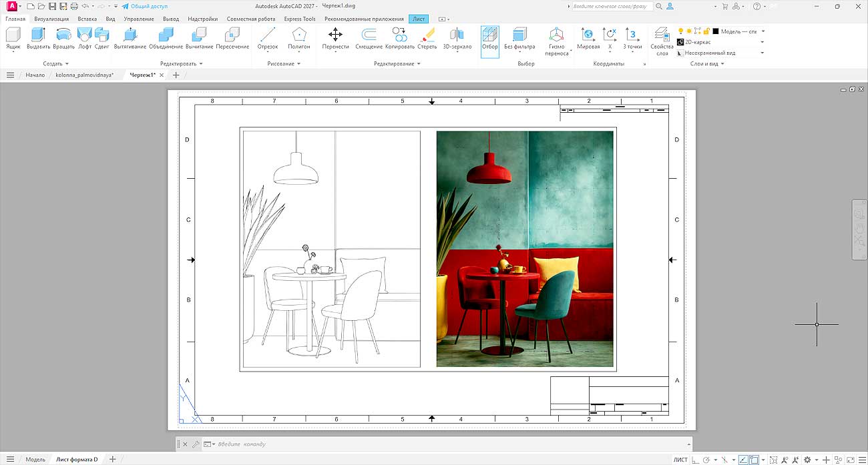This screenshot has width=868, height=465.
Task: Apply the Объединение union tool
Action: tap(166, 39)
